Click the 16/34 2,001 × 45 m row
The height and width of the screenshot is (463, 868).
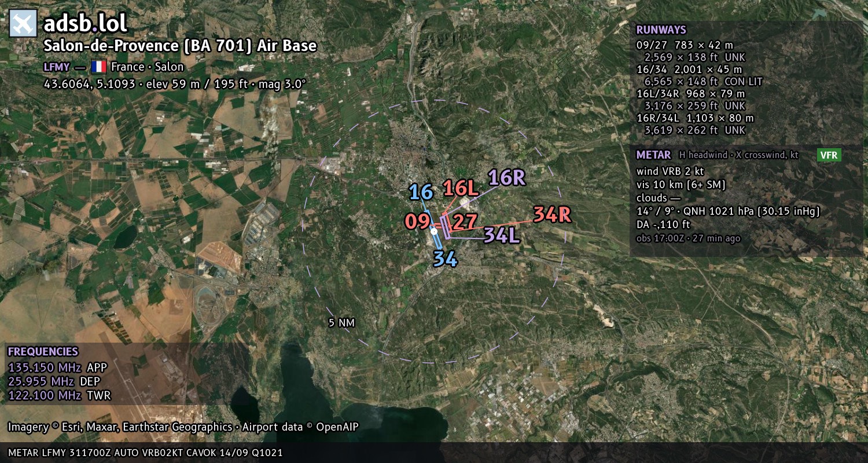tap(689, 69)
